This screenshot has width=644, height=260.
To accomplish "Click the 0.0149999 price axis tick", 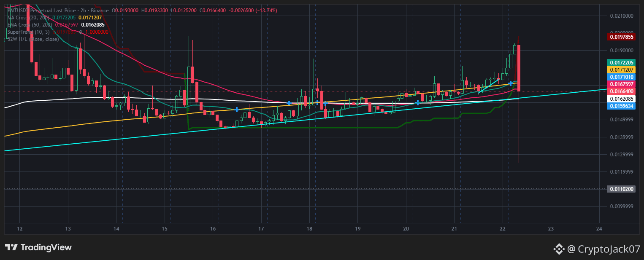I will (x=622, y=120).
